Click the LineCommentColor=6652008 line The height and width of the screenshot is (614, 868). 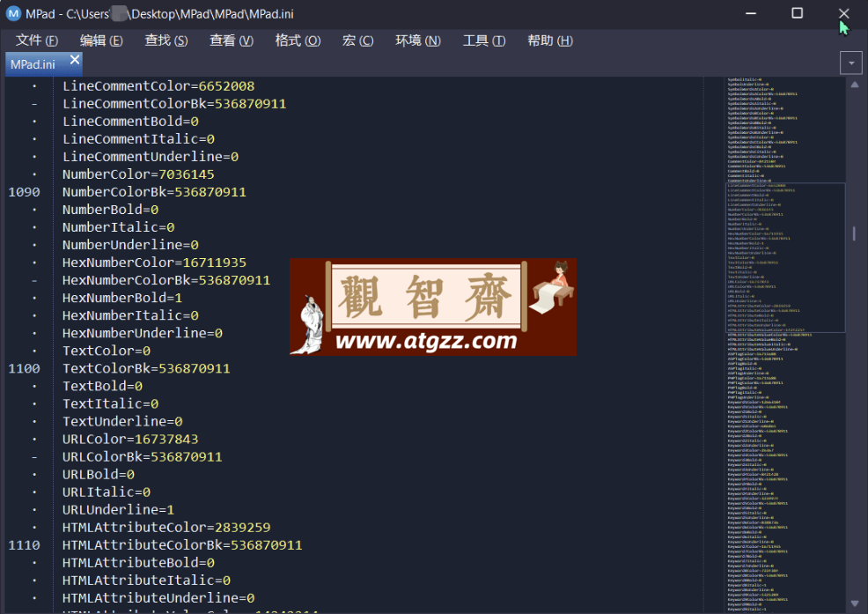pyautogui.click(x=158, y=86)
